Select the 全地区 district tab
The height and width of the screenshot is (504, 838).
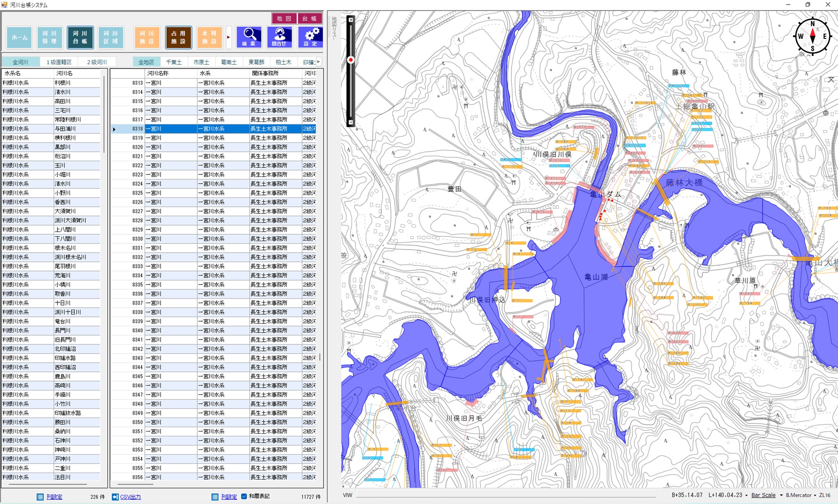146,62
